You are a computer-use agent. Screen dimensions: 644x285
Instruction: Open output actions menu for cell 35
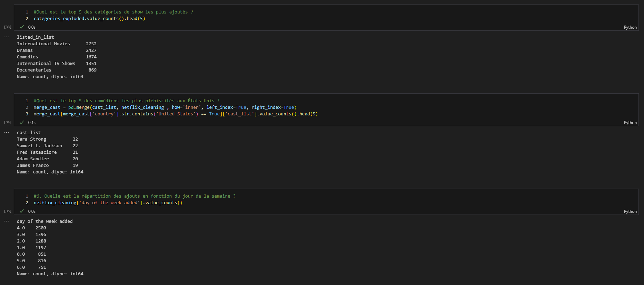(7, 221)
